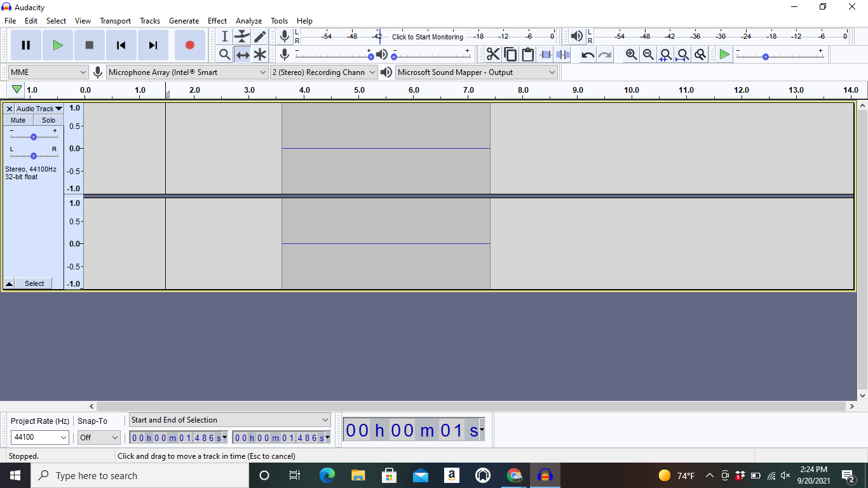Open the Transport menu
Screen dimensions: 868x488
point(115,20)
